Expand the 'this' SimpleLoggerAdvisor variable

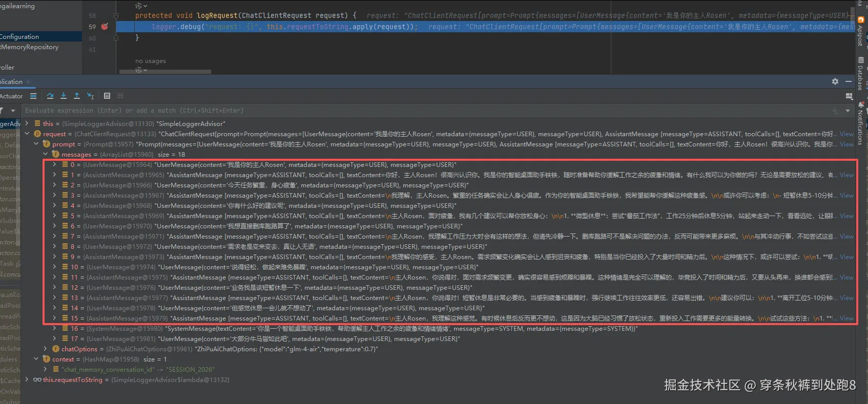[x=27, y=123]
